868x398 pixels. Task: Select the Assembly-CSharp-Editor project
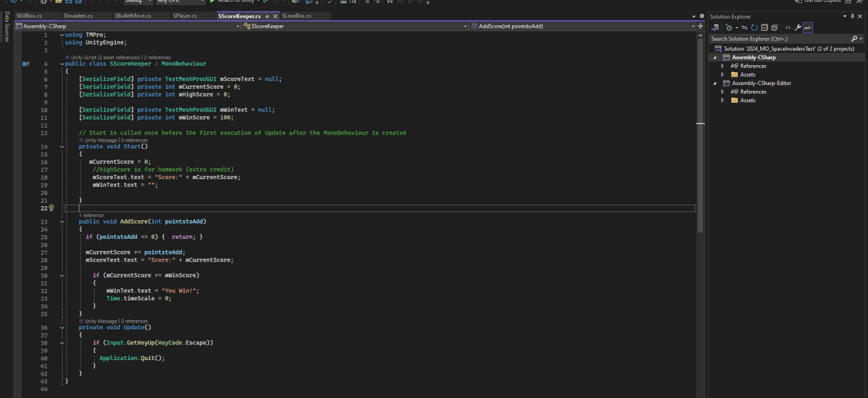(x=761, y=83)
